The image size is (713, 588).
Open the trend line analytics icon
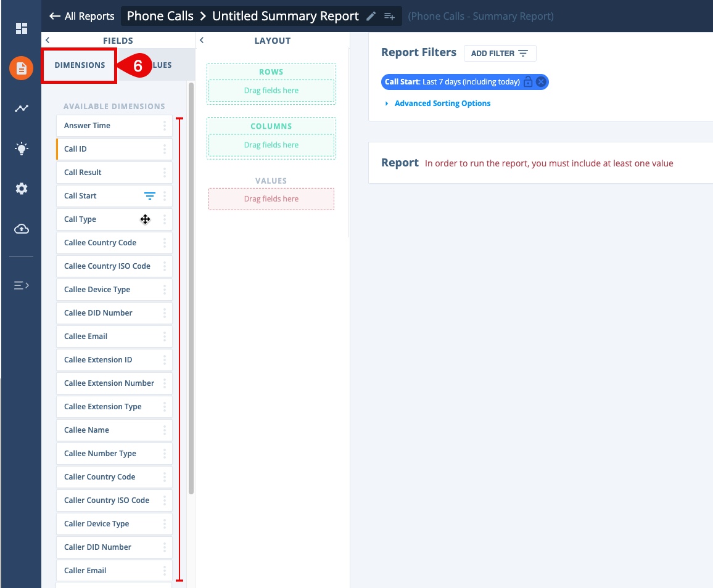pyautogui.click(x=22, y=108)
